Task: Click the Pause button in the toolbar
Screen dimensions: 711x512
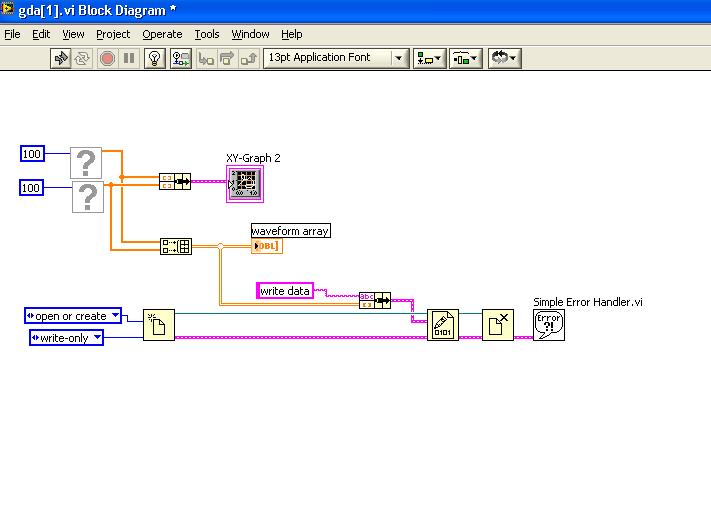Action: click(x=129, y=58)
